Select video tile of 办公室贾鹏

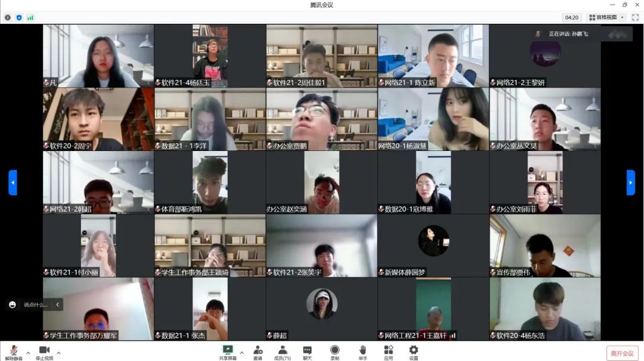[321, 119]
